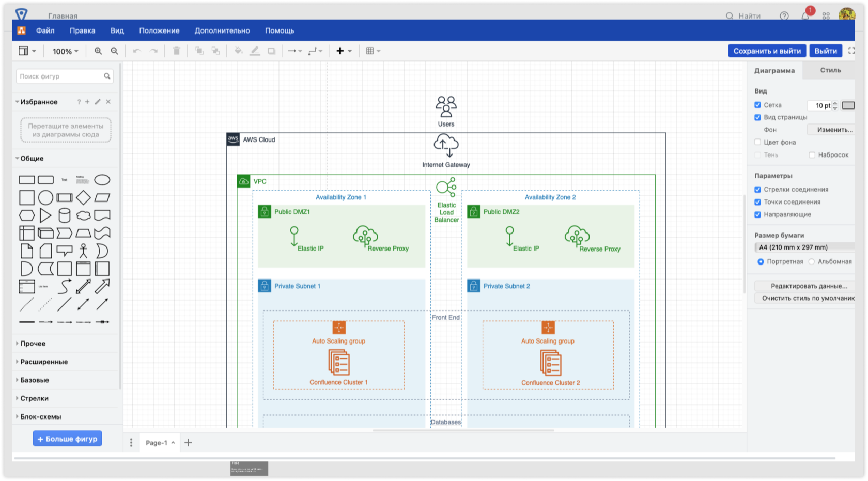Enable the Цвет фона checkbox
The height and width of the screenshot is (481, 868).
[757, 142]
